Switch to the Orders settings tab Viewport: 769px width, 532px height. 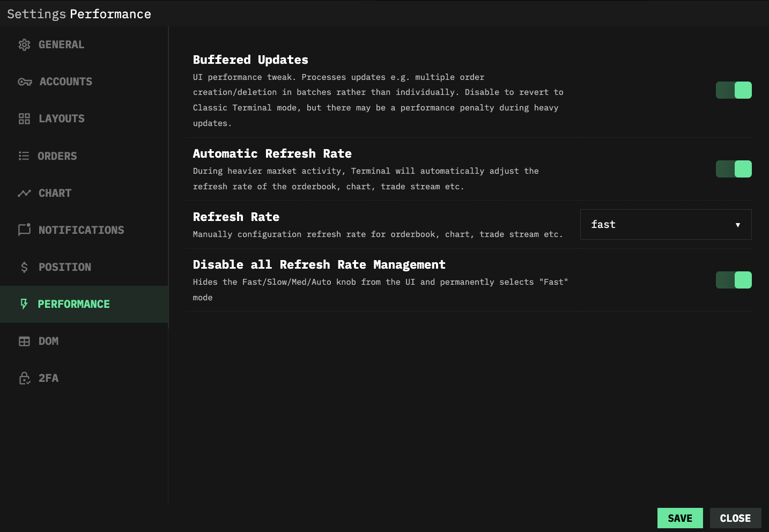(x=57, y=156)
